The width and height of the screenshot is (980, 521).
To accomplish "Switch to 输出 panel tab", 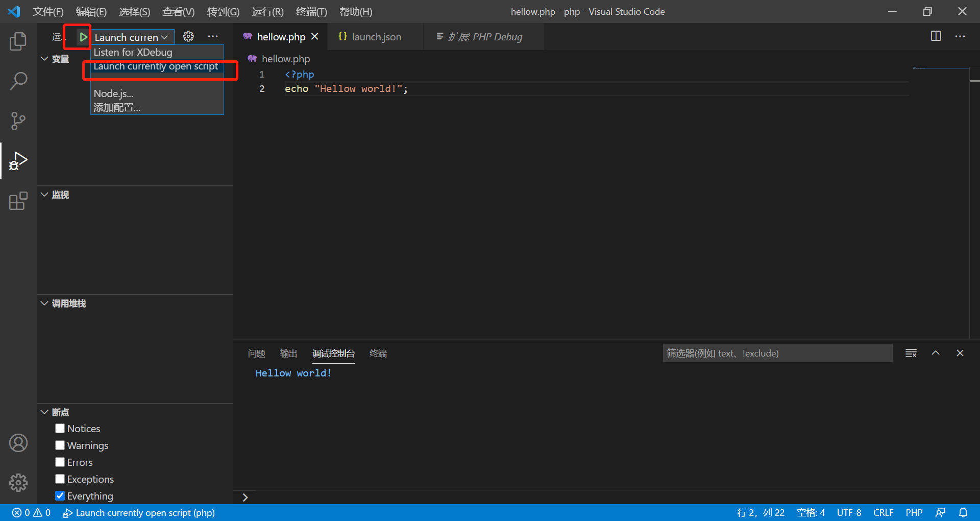I will click(288, 353).
